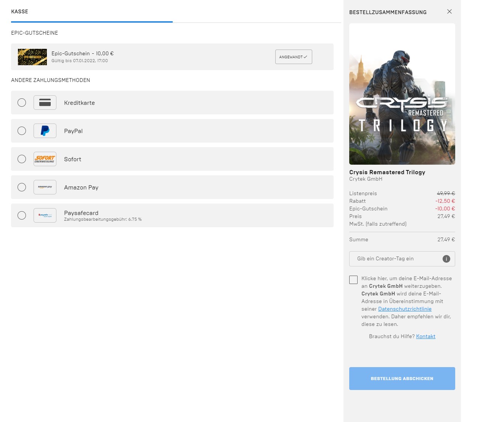Click the Sofort Überweisung logo
Image resolution: width=504 pixels, height=422 pixels.
pos(45,159)
